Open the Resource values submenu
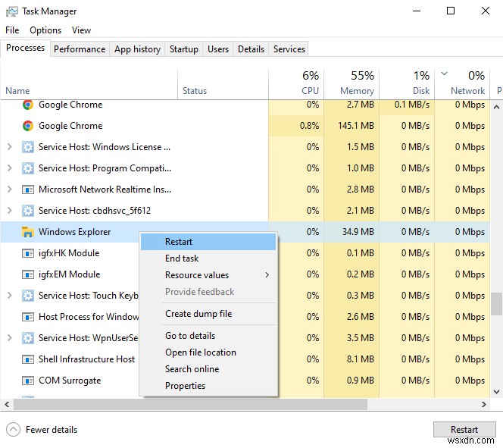Viewport: 503px width, 448px height. 208,275
